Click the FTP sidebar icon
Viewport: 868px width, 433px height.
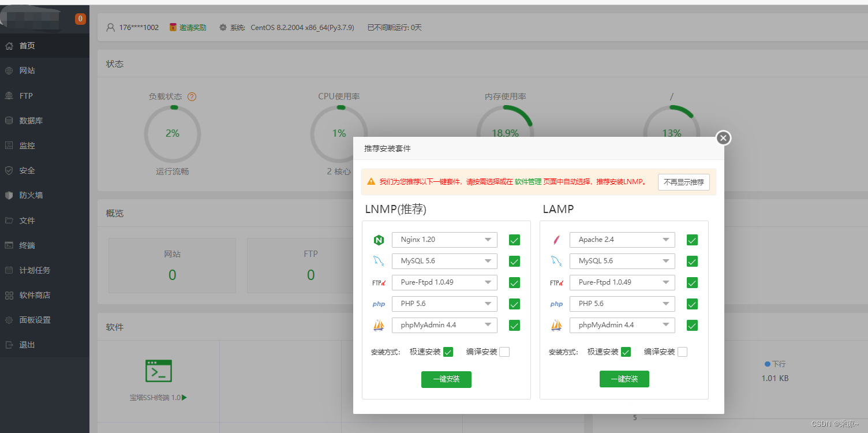(x=9, y=96)
